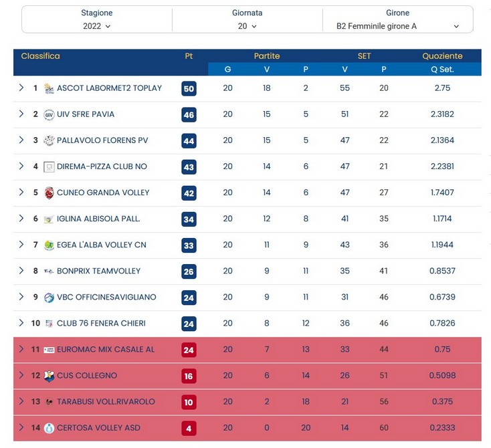Click the Iglina Albisola Pall. team logo
The height and width of the screenshot is (448, 491).
pos(49,219)
